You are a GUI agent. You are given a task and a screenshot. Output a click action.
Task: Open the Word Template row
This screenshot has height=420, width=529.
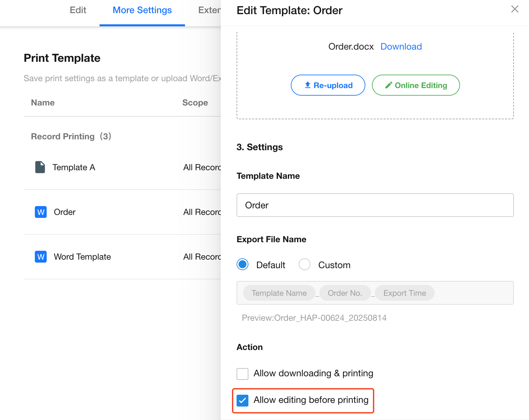[x=82, y=257]
